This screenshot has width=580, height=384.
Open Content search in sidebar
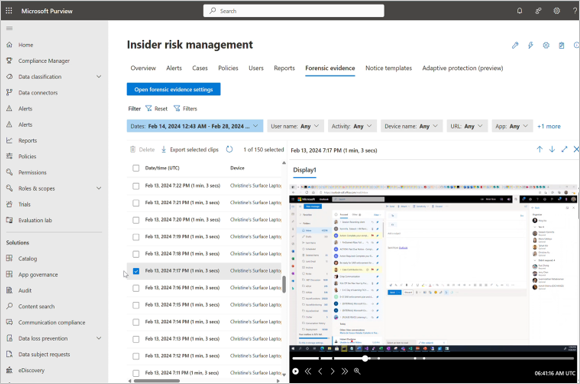click(x=36, y=306)
